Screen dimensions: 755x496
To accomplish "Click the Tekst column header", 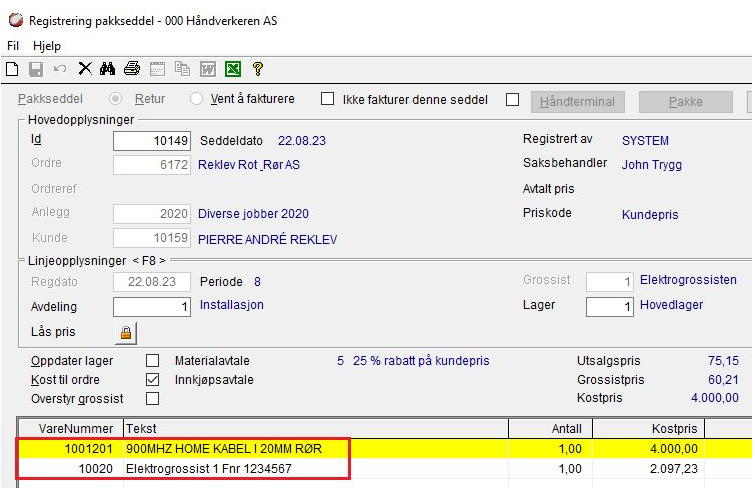I will coord(316,429).
